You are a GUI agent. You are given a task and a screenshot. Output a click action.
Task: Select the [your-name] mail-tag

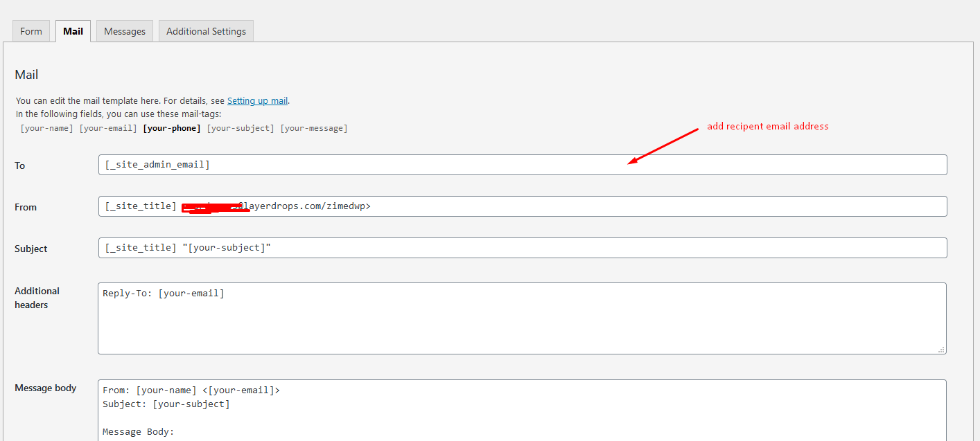[46, 128]
